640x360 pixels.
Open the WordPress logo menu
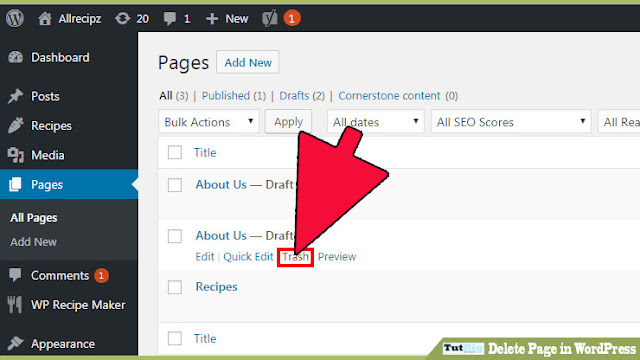pos(15,18)
